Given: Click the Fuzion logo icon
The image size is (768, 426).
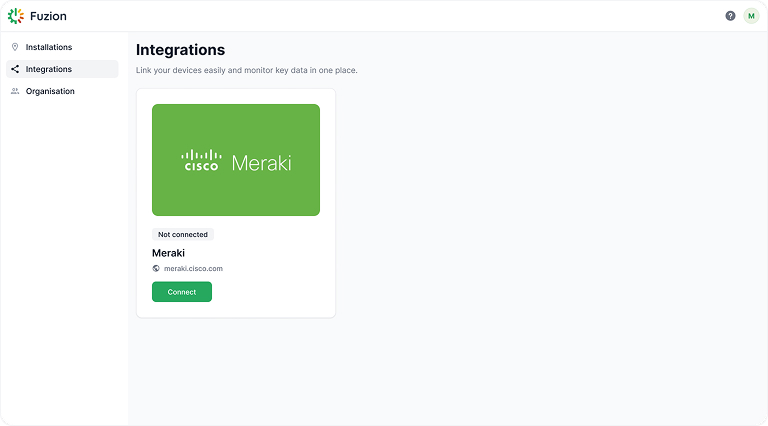Looking at the screenshot, I should 16,16.
